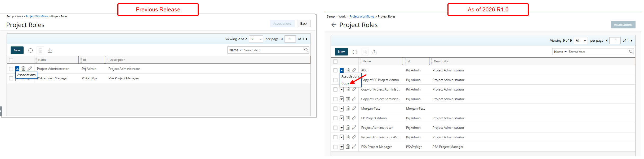Click the search magnifier in the 2026 R1.0 panel
The width and height of the screenshot is (644, 159).
click(x=631, y=51)
